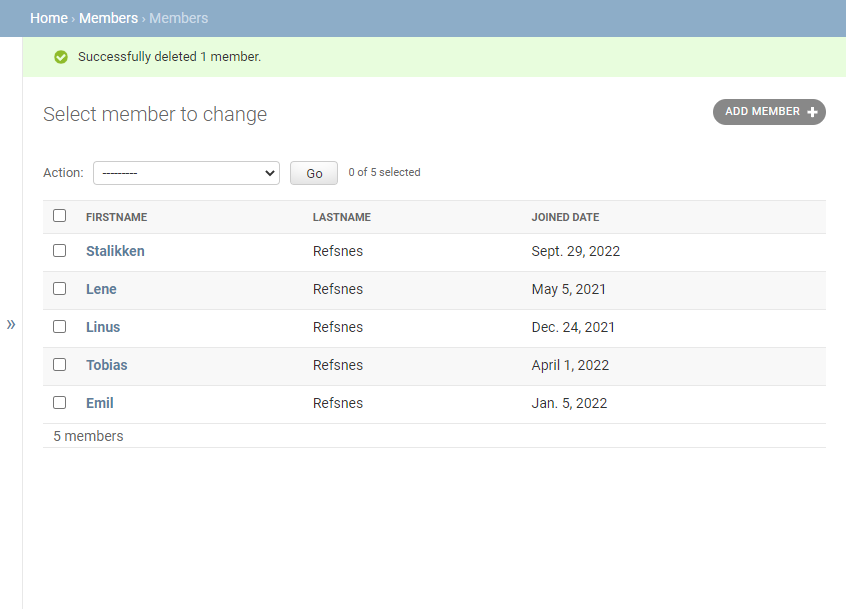Screen dimensions: 846x609
Task: Select the checkbox next to Lene
Action: (59, 289)
